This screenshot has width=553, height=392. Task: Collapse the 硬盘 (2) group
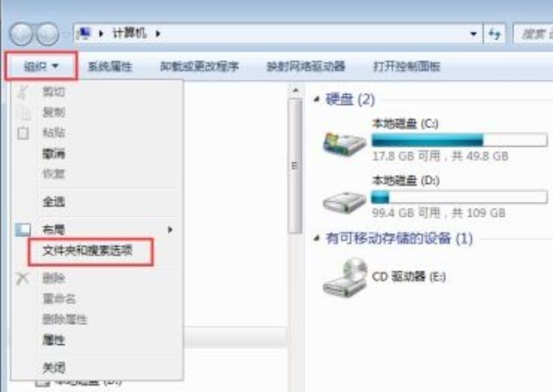pos(317,99)
